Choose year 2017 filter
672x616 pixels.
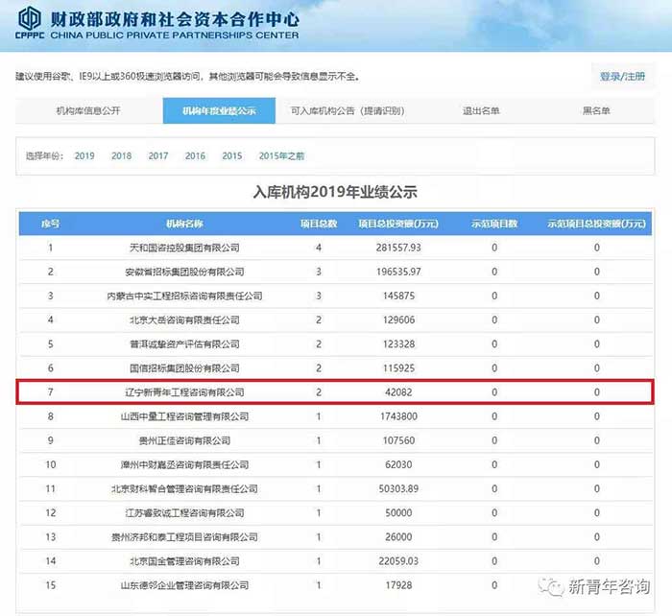[158, 156]
